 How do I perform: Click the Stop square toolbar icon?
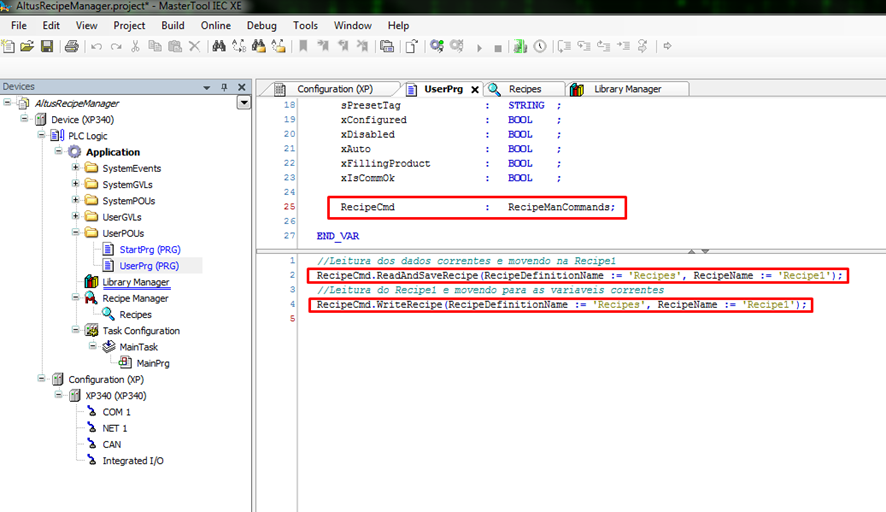click(498, 47)
